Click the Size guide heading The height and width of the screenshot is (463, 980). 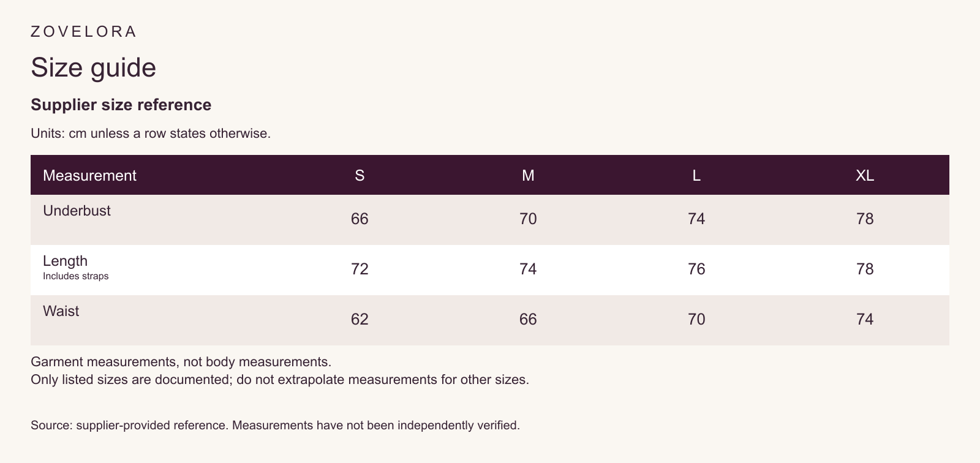pyautogui.click(x=94, y=67)
